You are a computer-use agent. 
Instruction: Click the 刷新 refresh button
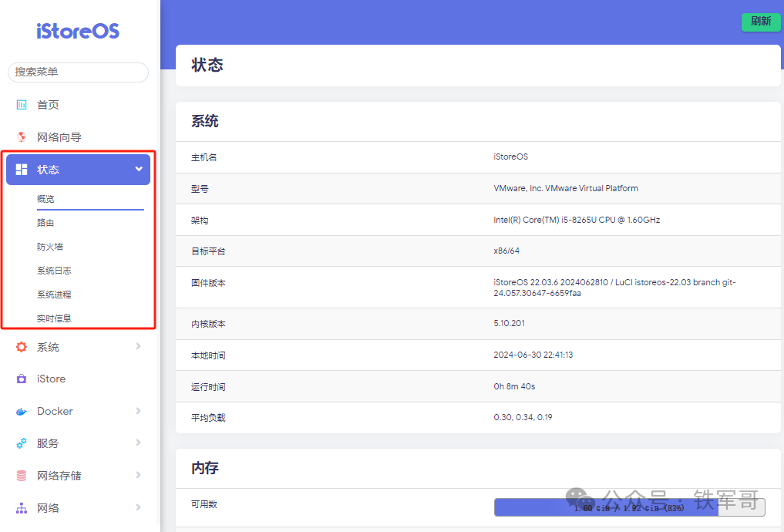pos(760,22)
